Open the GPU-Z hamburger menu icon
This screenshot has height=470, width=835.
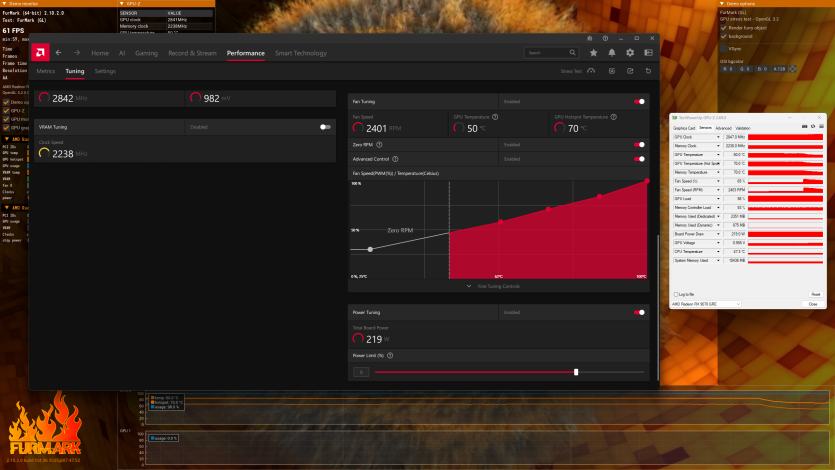(x=821, y=127)
